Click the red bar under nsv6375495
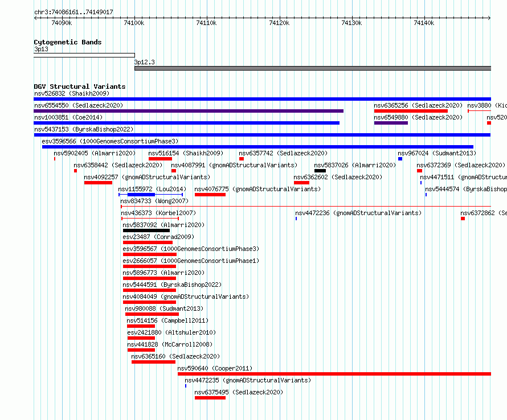Screen dimensions: 507x420 210,398
